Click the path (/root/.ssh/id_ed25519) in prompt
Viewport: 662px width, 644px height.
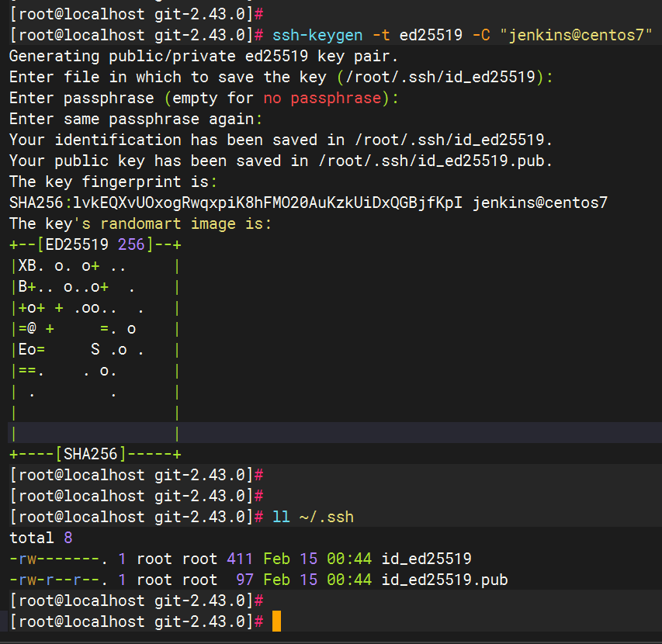[440, 78]
